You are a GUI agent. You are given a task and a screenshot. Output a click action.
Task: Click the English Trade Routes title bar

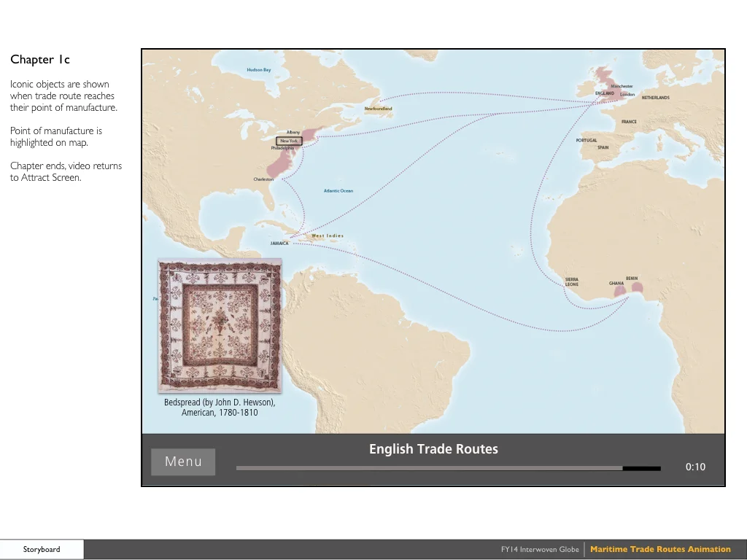pos(433,449)
